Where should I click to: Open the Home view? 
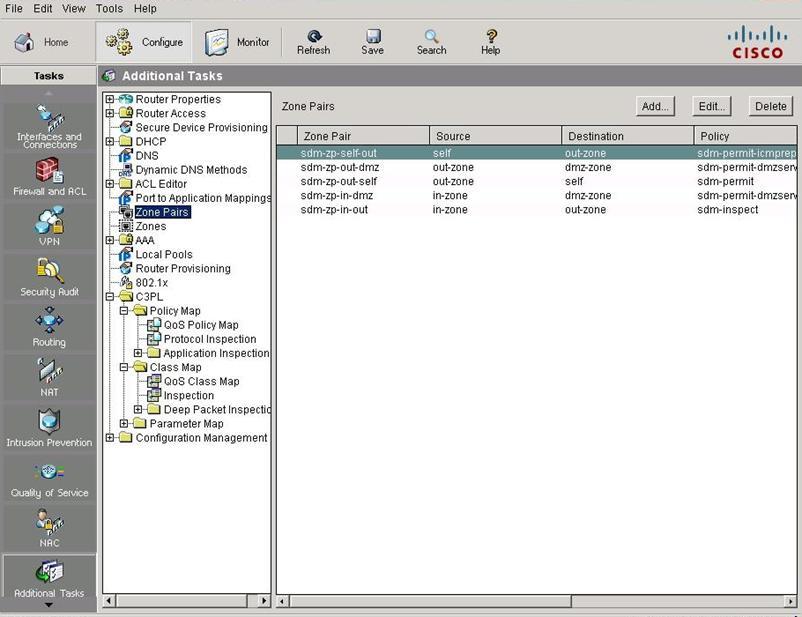[40, 42]
